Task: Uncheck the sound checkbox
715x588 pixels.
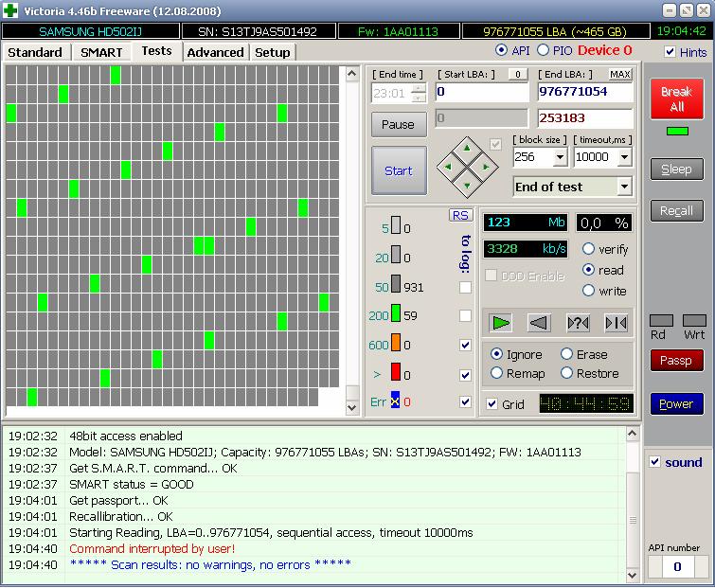Action: 655,462
